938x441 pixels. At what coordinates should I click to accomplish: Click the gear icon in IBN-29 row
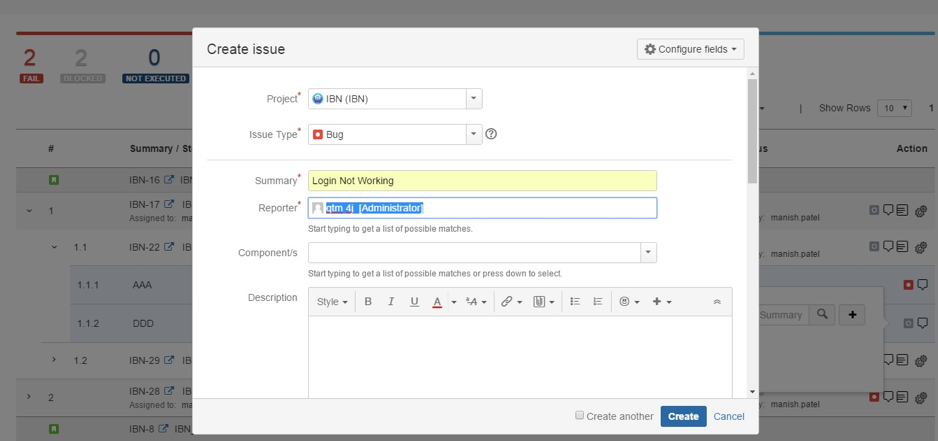[921, 360]
